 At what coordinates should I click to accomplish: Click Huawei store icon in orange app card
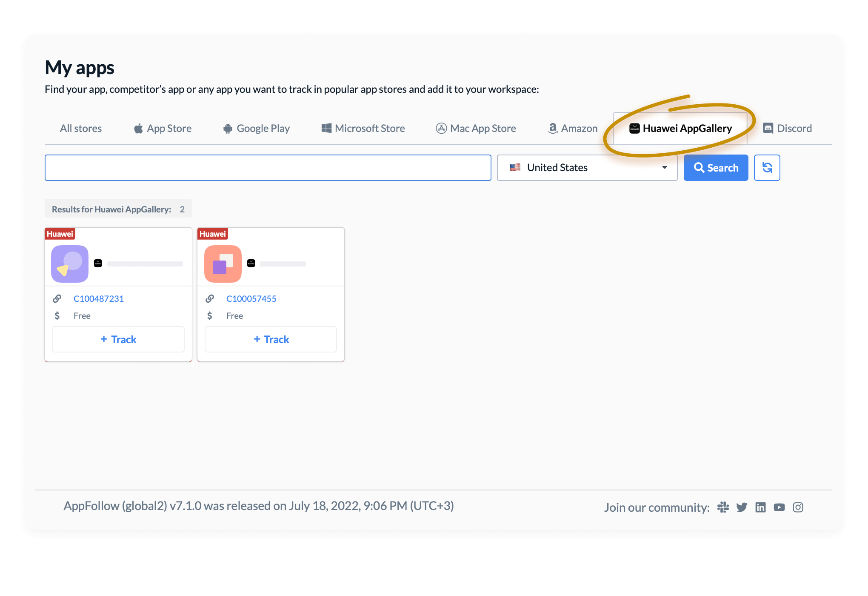tap(251, 264)
